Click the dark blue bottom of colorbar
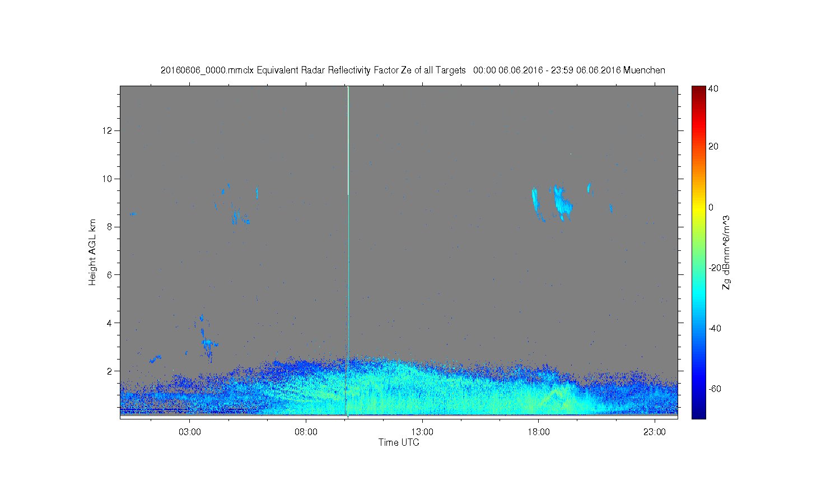 pyautogui.click(x=698, y=413)
